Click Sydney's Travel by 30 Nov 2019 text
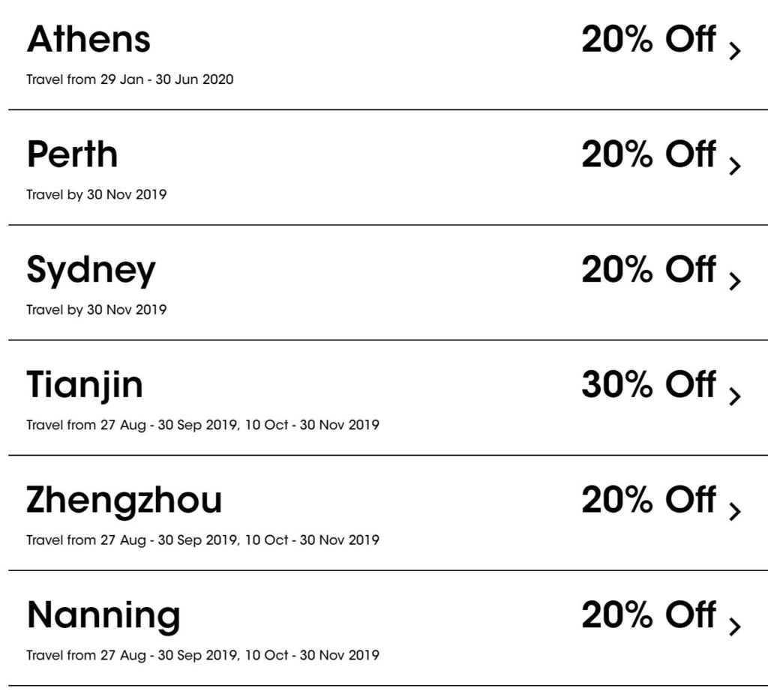Screen dimensions: 768x700 [x=96, y=310]
